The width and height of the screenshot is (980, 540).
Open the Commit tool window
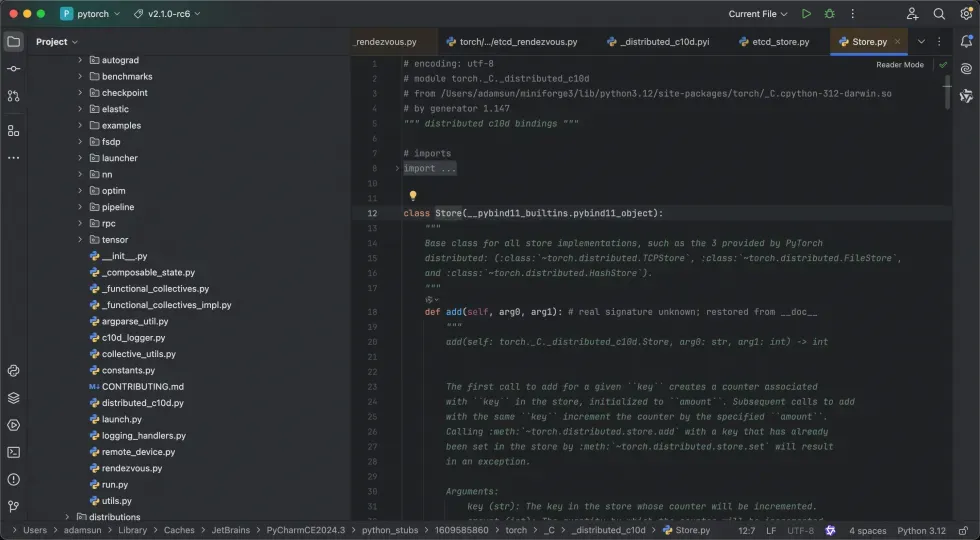tap(14, 69)
